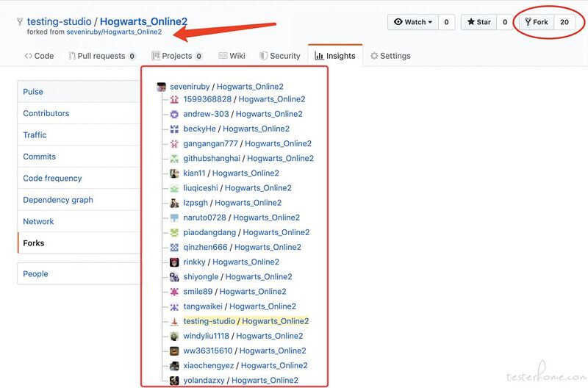Star this repository
This screenshot has height=388, width=588.
coord(479,22)
